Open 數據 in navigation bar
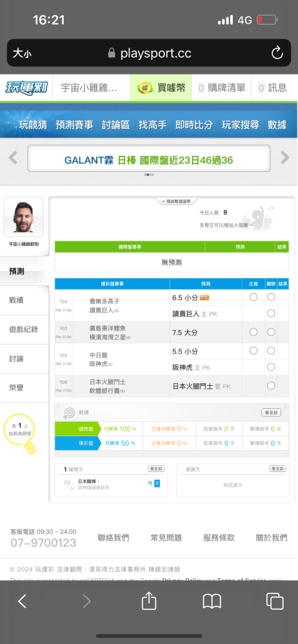This screenshot has height=644, width=298. (277, 125)
